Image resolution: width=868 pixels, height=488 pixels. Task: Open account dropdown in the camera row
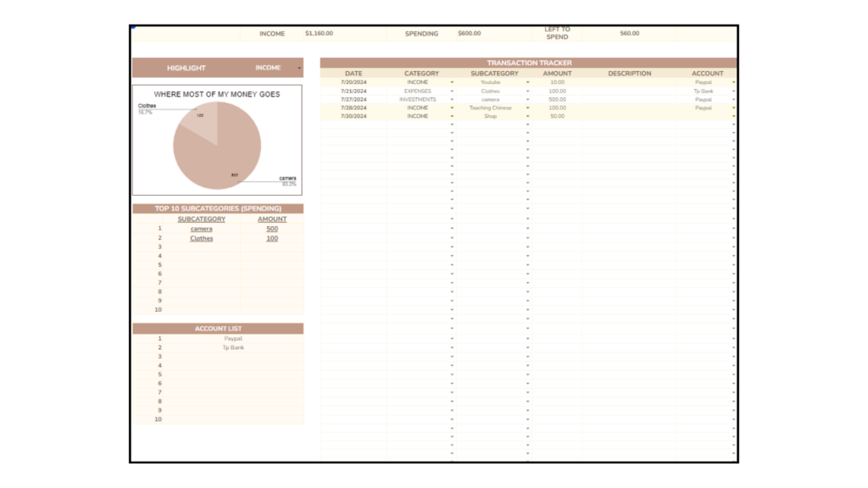(734, 100)
